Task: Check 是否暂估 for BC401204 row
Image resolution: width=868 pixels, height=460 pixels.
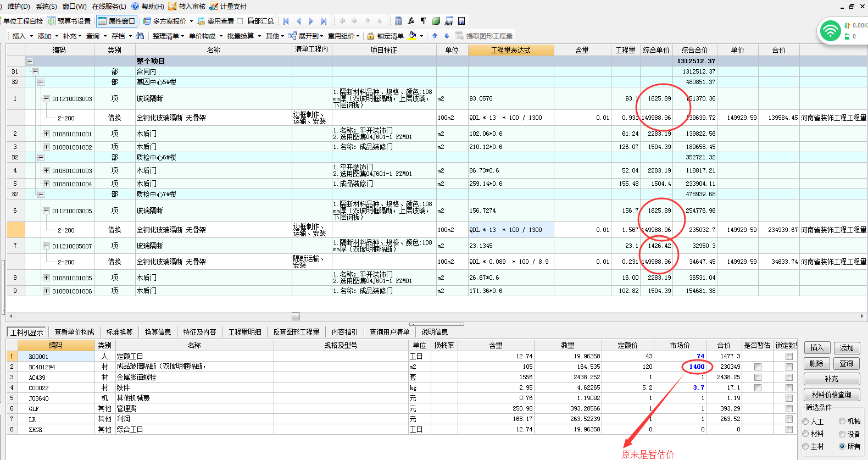Action: pos(758,367)
